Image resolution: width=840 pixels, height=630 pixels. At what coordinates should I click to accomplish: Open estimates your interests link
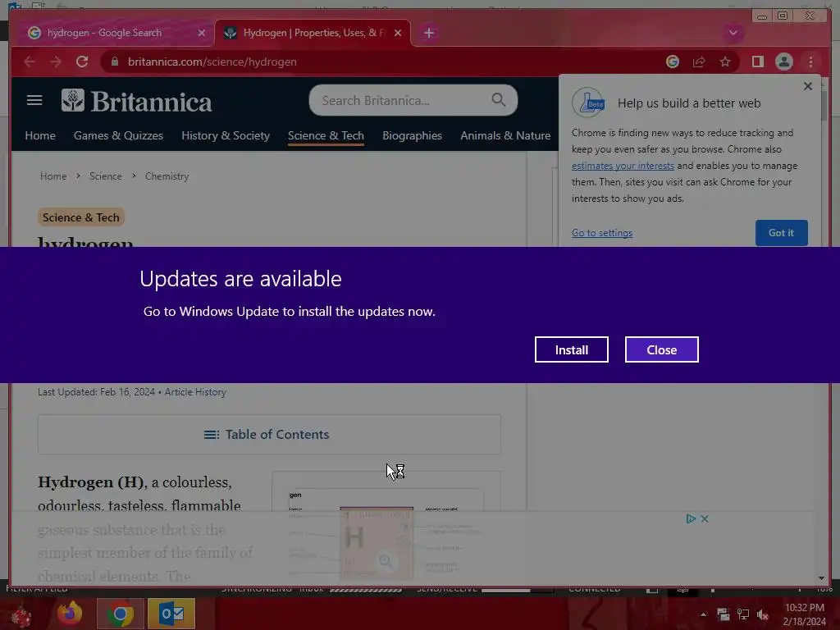pos(623,166)
